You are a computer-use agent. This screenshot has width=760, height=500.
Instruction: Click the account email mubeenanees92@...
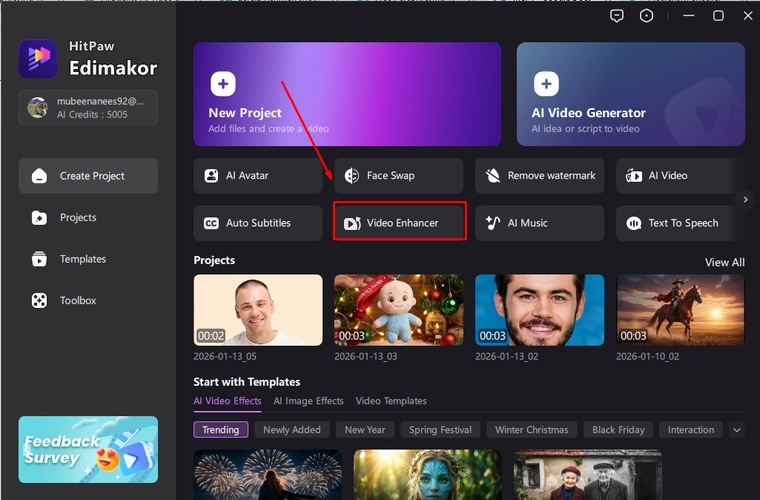tap(100, 101)
